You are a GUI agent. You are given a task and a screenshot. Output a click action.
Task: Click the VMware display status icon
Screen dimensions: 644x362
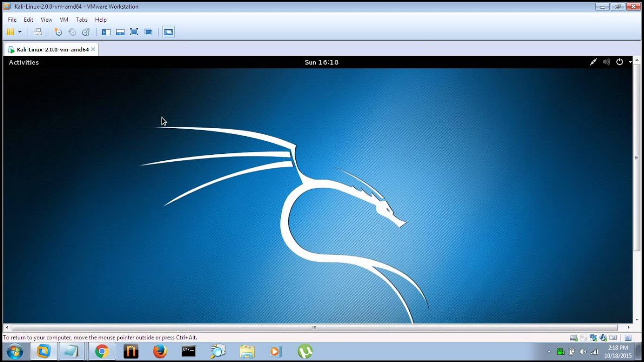(x=613, y=338)
